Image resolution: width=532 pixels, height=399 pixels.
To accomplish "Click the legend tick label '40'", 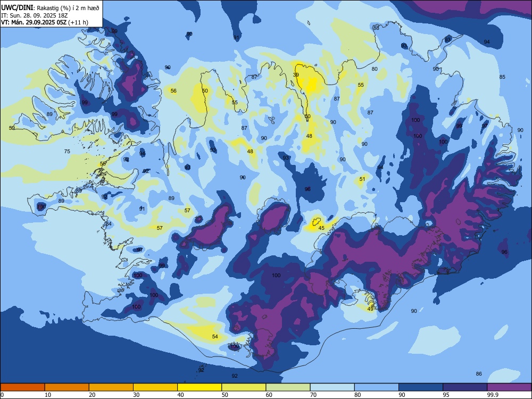I will 181,395.
